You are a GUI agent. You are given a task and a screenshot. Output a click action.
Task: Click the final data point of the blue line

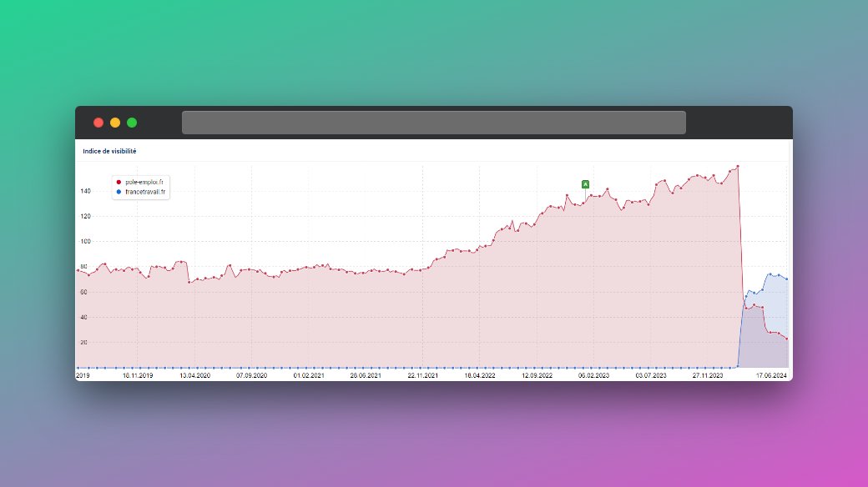(x=786, y=279)
